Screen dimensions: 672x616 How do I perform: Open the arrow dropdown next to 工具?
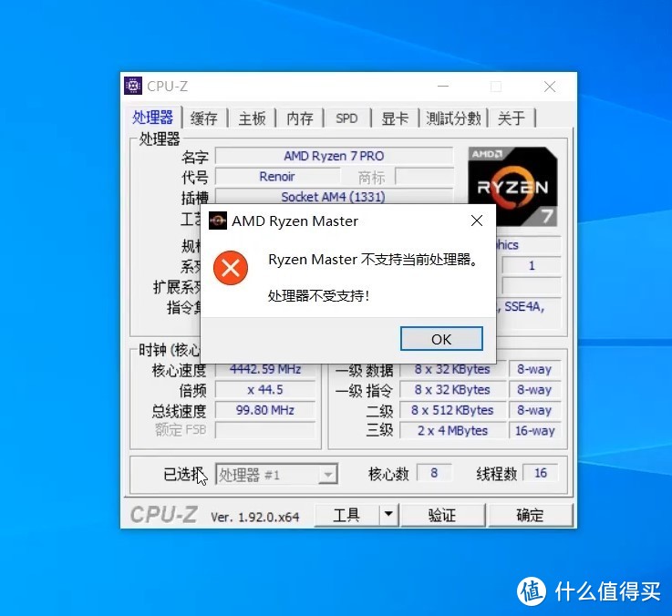pyautogui.click(x=388, y=515)
